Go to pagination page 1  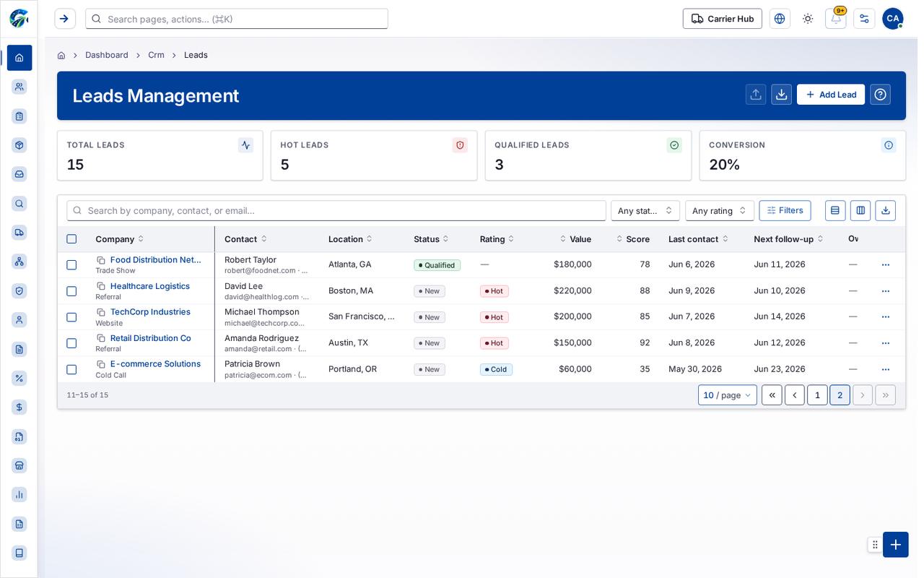tap(817, 395)
